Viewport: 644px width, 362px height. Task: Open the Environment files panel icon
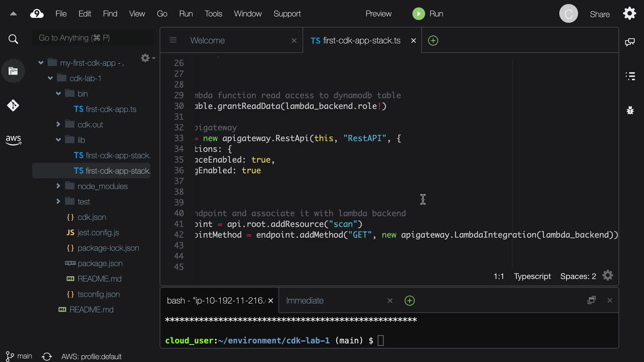tap(13, 71)
